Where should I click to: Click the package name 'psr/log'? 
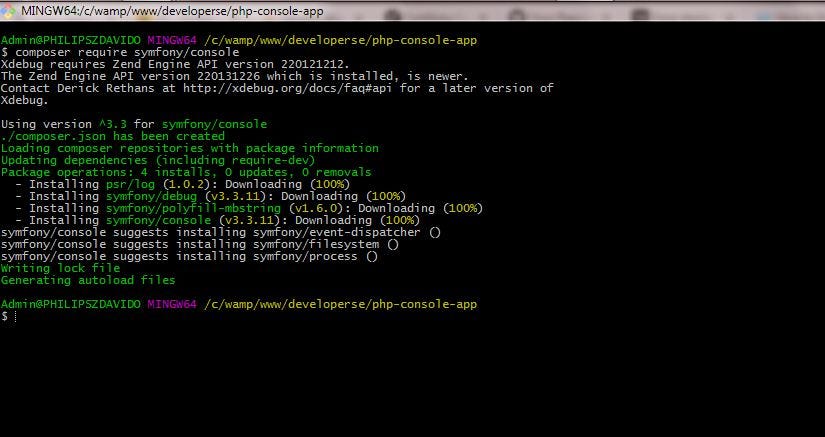130,185
